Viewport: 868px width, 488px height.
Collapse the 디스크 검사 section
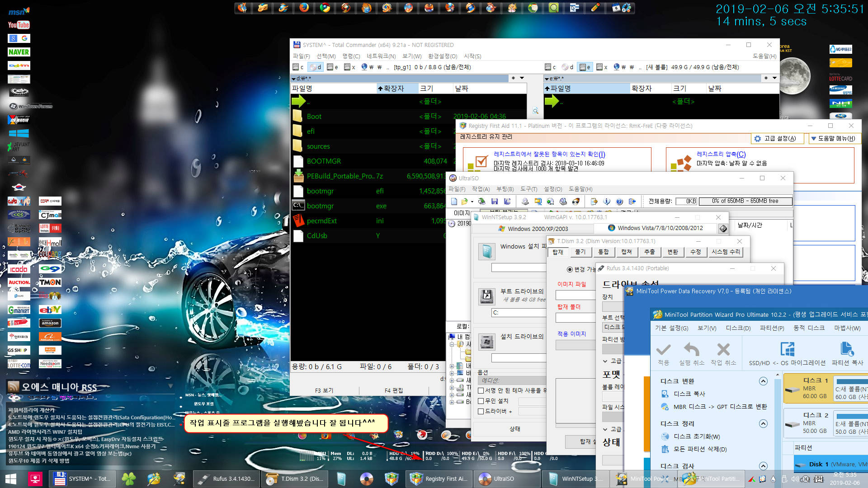(763, 466)
